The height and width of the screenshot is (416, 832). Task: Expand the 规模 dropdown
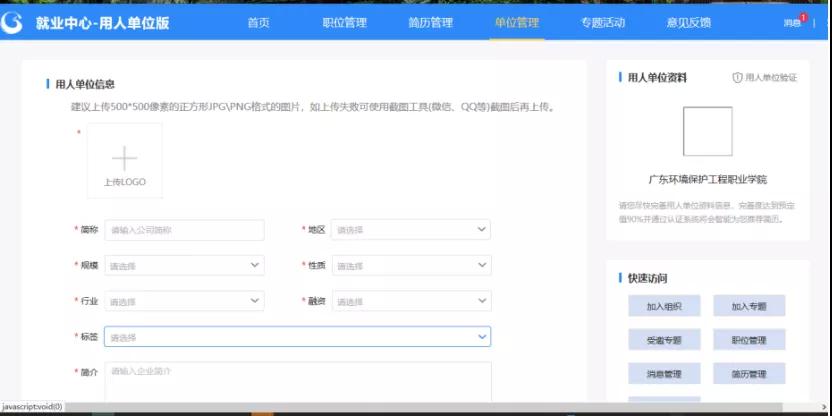pyautogui.click(x=184, y=266)
